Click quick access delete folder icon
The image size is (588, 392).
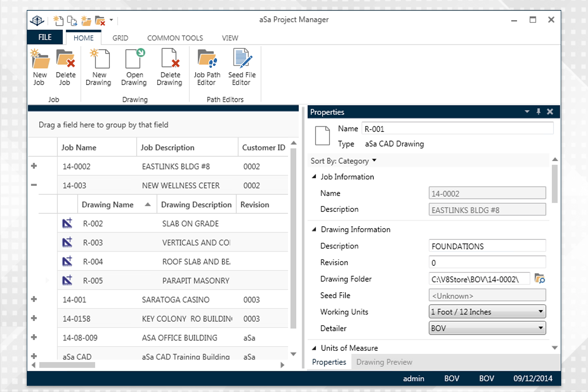[x=100, y=21]
